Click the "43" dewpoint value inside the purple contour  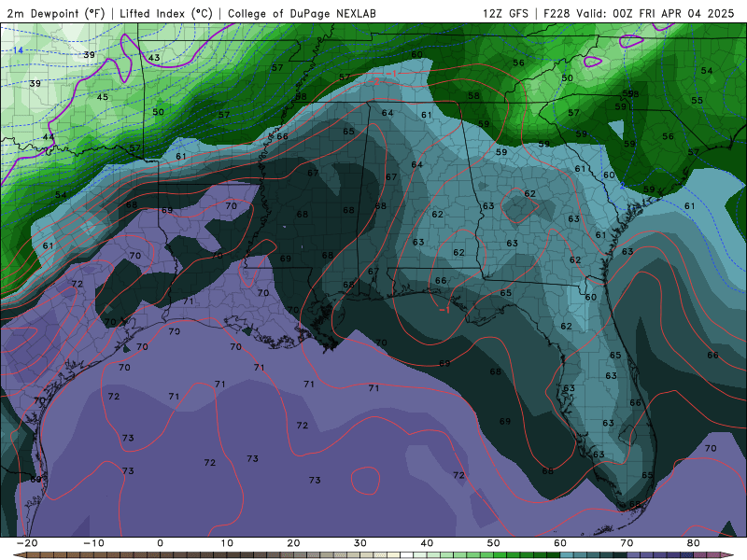[154, 58]
